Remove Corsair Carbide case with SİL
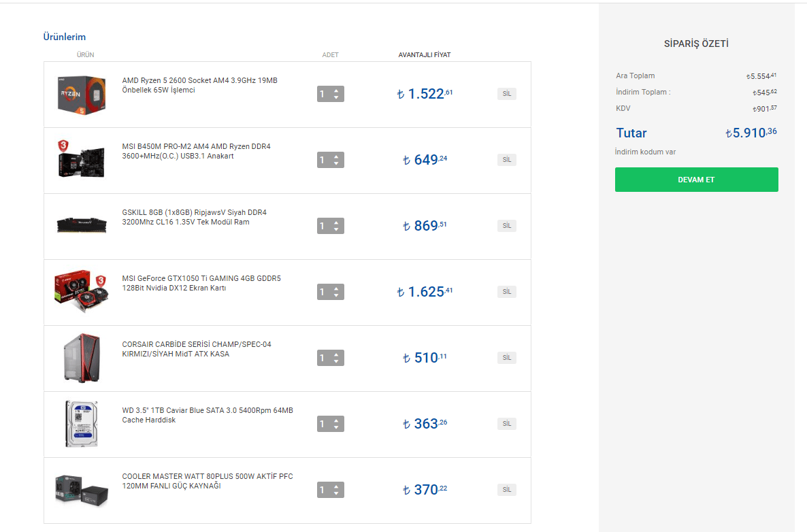Image resolution: width=807 pixels, height=532 pixels. tap(507, 358)
